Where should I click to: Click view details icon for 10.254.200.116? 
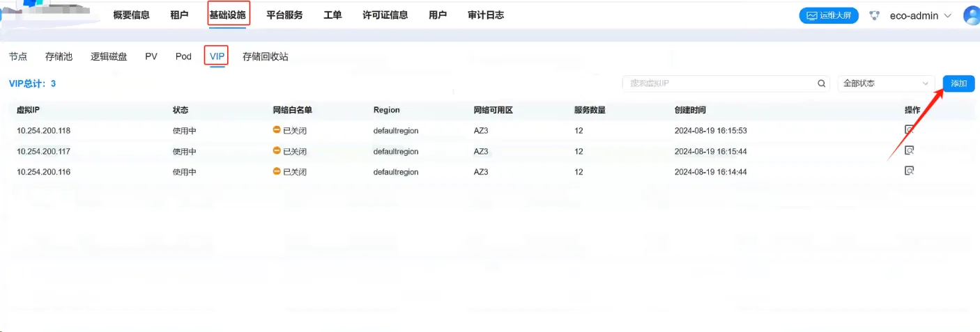pos(909,171)
